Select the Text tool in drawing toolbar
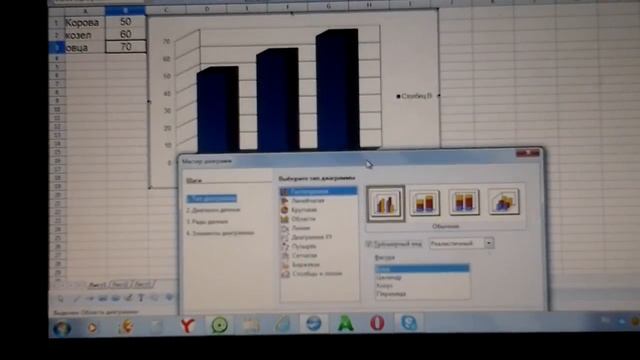This screenshot has width=640, height=360. pyautogui.click(x=141, y=298)
